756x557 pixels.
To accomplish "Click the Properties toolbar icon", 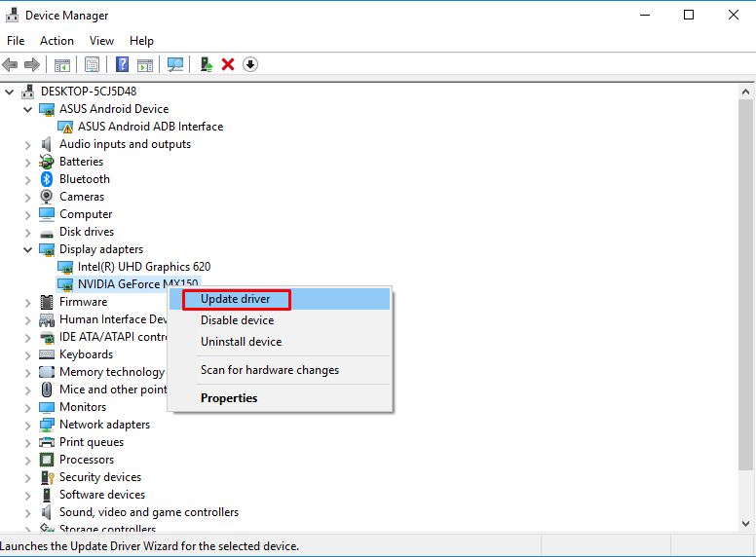I will click(x=92, y=64).
